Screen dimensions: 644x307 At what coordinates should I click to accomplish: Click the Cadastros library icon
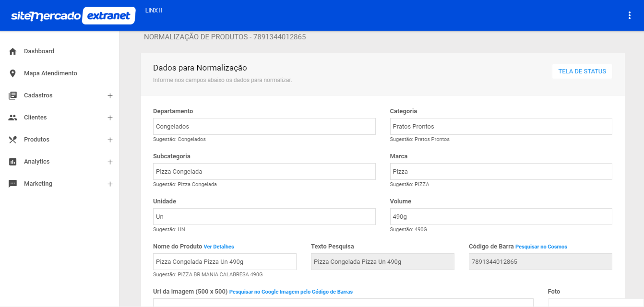[13, 95]
